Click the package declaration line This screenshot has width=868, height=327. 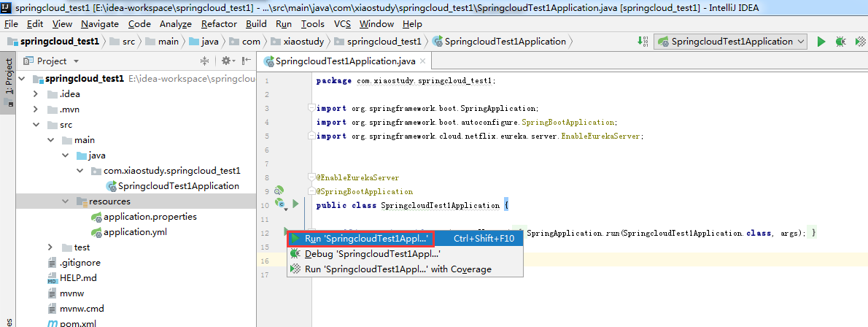406,81
